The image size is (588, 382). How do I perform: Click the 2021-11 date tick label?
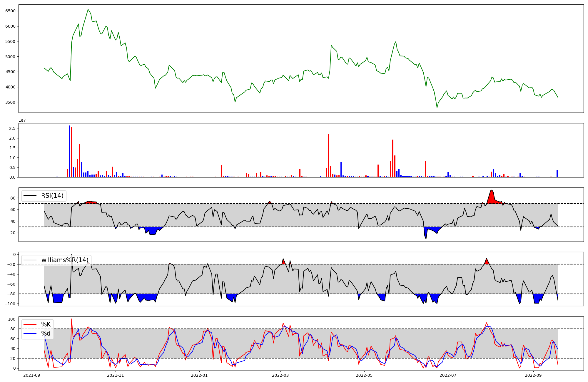116,375
